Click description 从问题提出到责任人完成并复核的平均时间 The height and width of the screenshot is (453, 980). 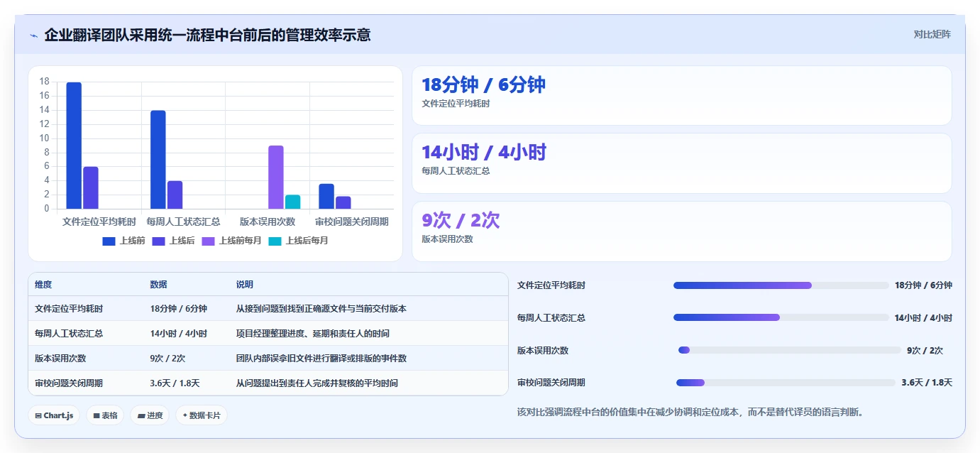pos(317,383)
